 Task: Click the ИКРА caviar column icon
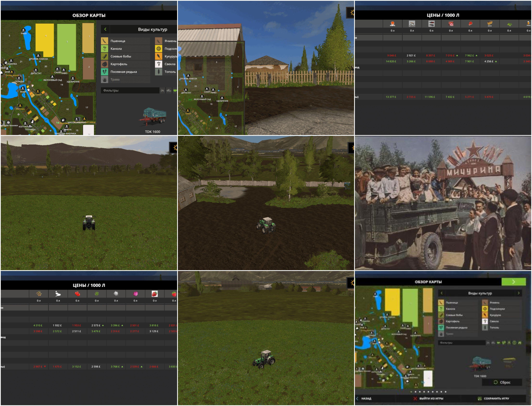(392, 24)
